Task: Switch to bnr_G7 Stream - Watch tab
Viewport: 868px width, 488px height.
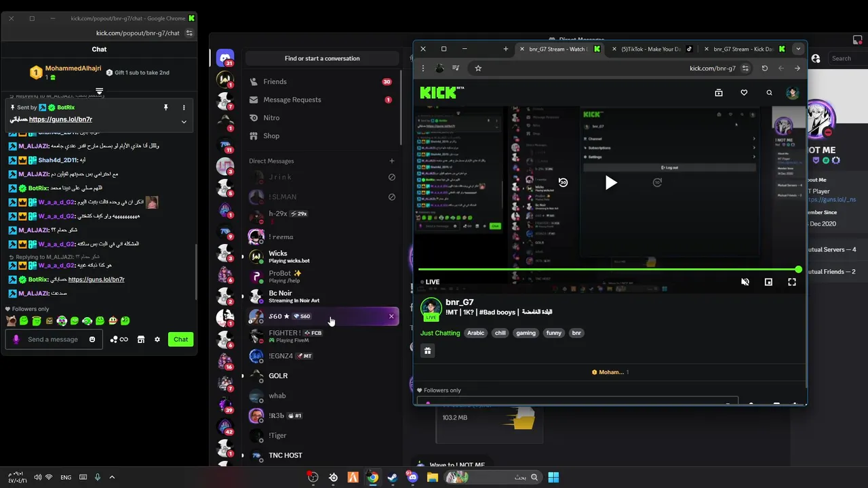Action: tap(561, 49)
